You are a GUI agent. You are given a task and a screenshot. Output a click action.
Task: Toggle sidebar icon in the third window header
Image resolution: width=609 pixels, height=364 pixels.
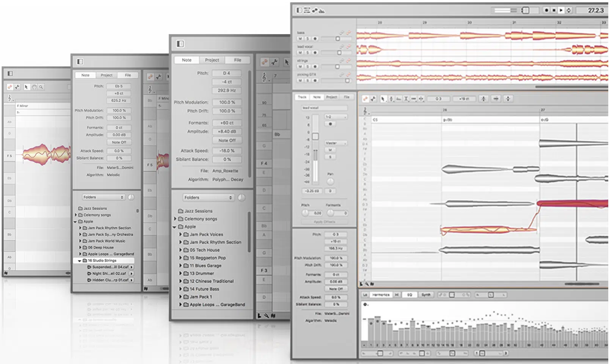pos(180,44)
